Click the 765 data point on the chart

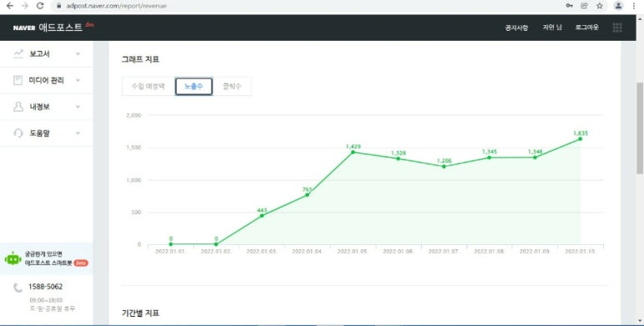[x=307, y=195]
